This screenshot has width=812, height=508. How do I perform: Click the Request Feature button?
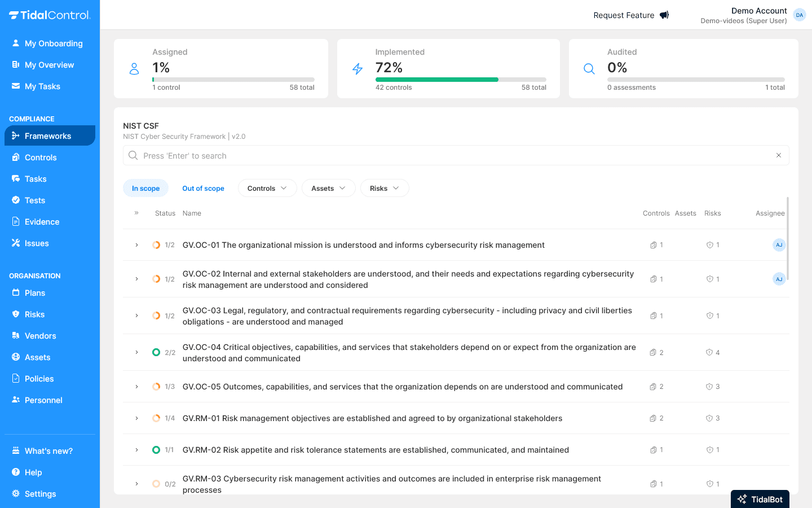(x=631, y=15)
